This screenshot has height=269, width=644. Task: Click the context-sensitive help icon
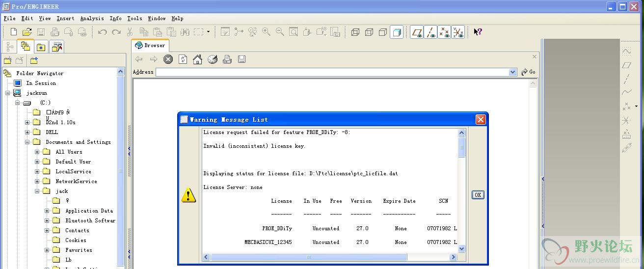coord(478,32)
